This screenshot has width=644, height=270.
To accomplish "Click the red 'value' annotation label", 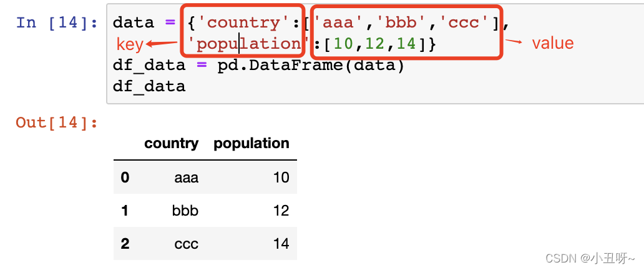I will coord(553,43).
